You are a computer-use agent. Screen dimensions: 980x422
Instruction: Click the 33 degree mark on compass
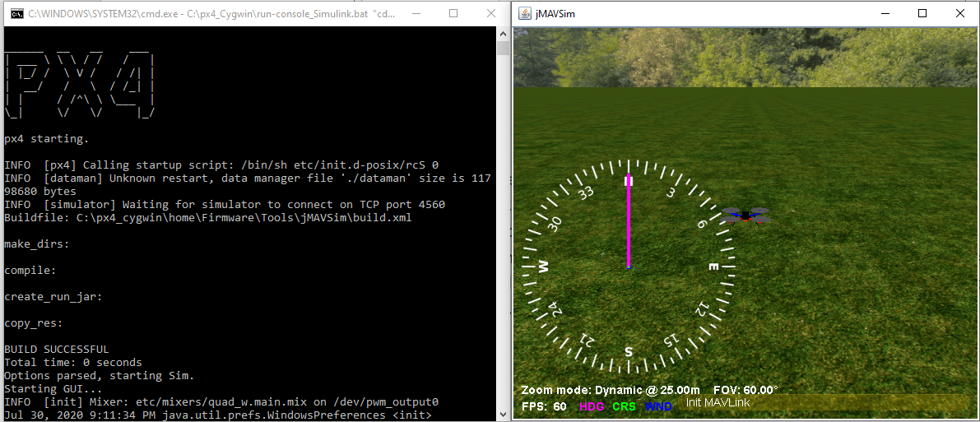click(x=586, y=193)
